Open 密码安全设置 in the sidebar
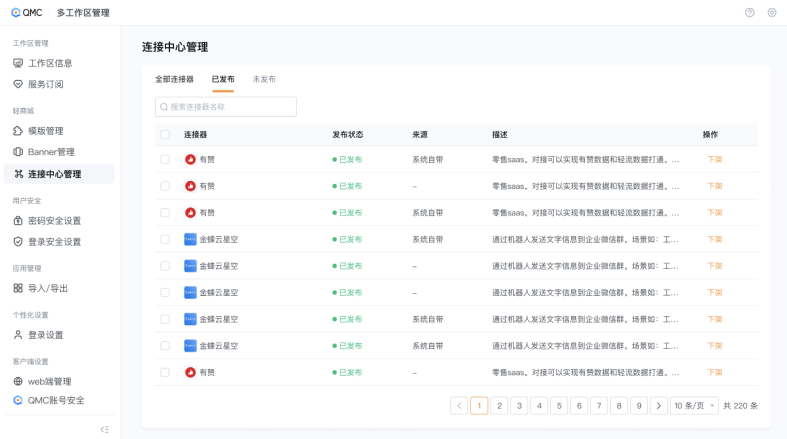 point(47,221)
